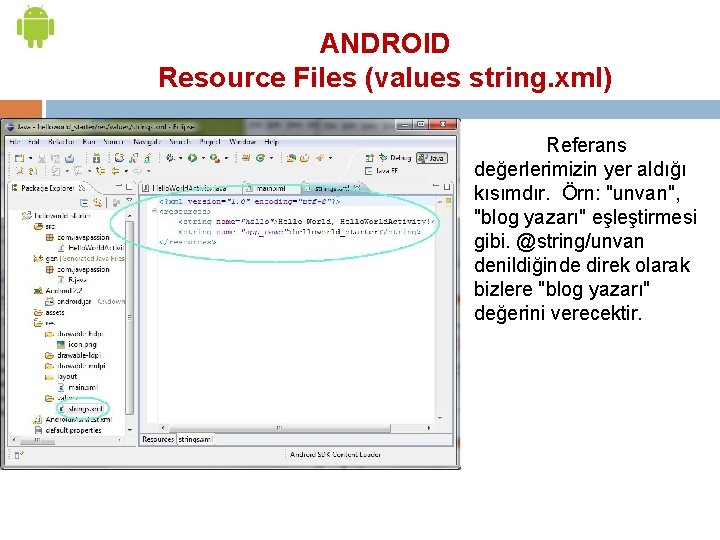Select the src folder in Package Explorer
The height and width of the screenshot is (540, 720).
(45, 226)
